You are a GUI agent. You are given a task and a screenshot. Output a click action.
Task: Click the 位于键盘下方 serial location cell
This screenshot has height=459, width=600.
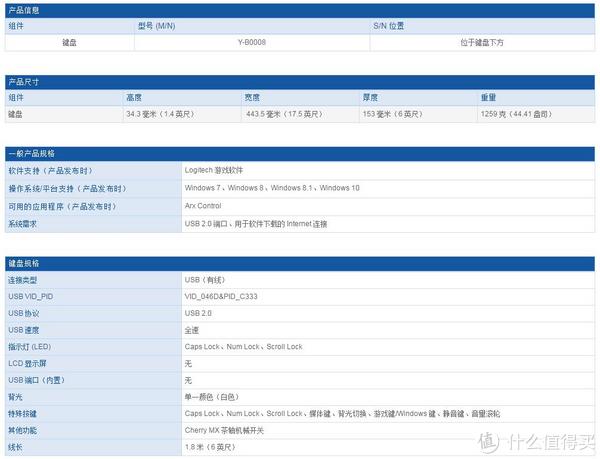(482, 42)
